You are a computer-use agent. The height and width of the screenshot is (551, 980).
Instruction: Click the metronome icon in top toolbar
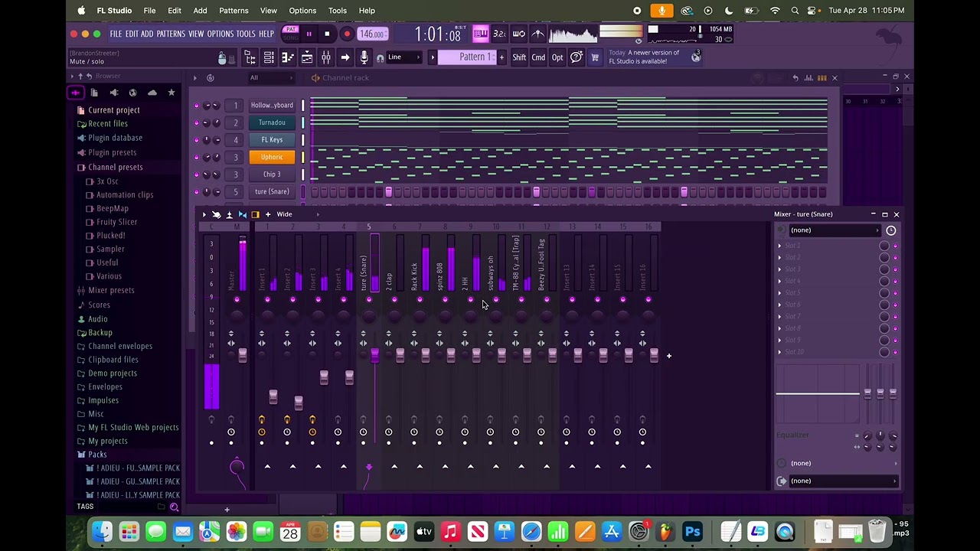coord(538,34)
